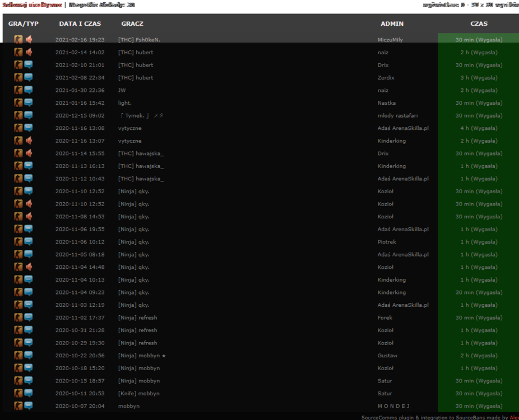Click Counter-Strike game icon in JW row
Screen dimensions: 519x420
point(18,90)
